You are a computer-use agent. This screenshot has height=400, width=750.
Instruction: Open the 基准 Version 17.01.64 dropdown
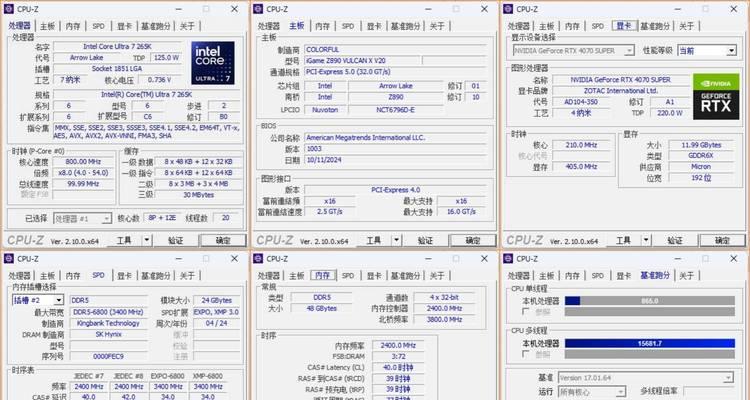[x=645, y=378]
